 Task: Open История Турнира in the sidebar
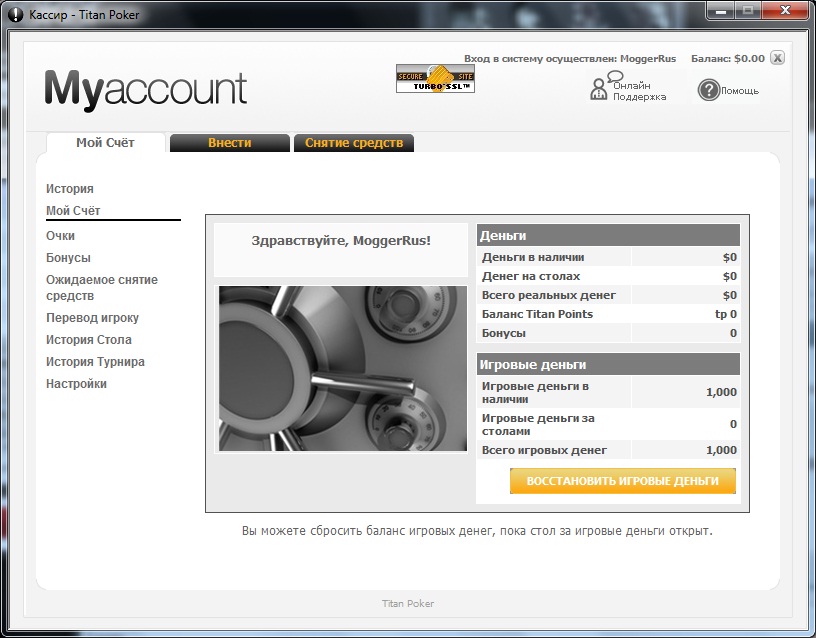click(x=95, y=362)
